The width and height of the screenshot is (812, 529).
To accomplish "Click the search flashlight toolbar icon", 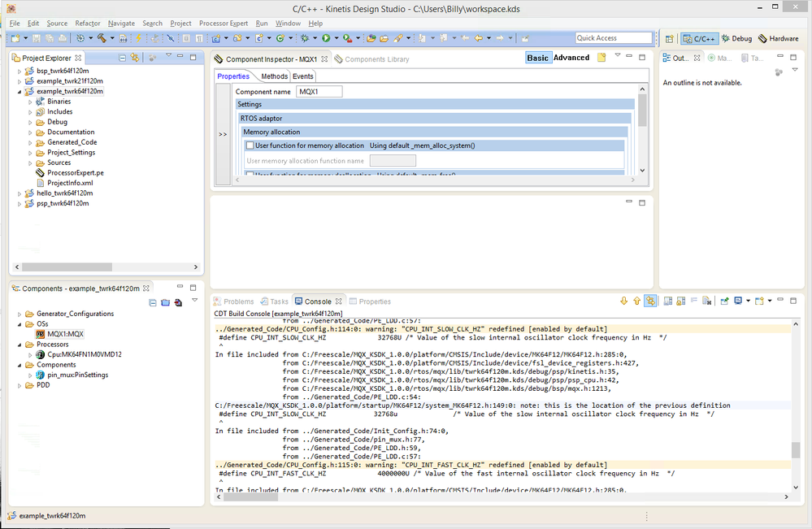I will tap(397, 38).
